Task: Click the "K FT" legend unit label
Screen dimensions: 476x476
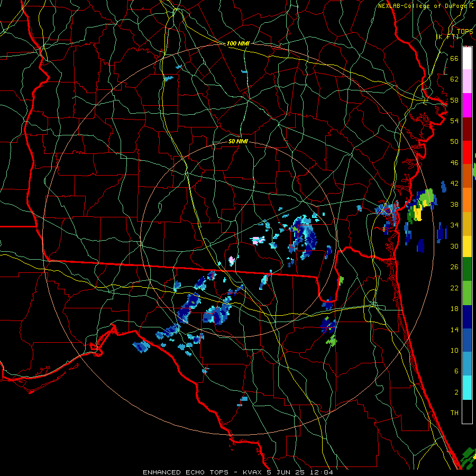Action: (x=448, y=36)
